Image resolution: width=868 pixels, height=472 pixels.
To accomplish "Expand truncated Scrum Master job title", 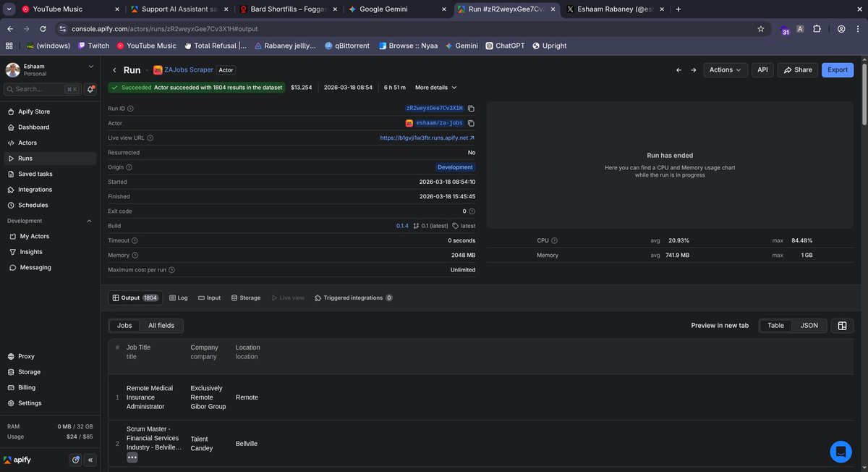I will [x=132, y=458].
